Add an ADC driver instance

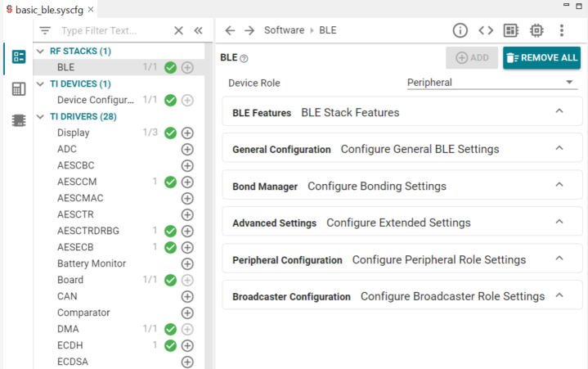point(187,149)
